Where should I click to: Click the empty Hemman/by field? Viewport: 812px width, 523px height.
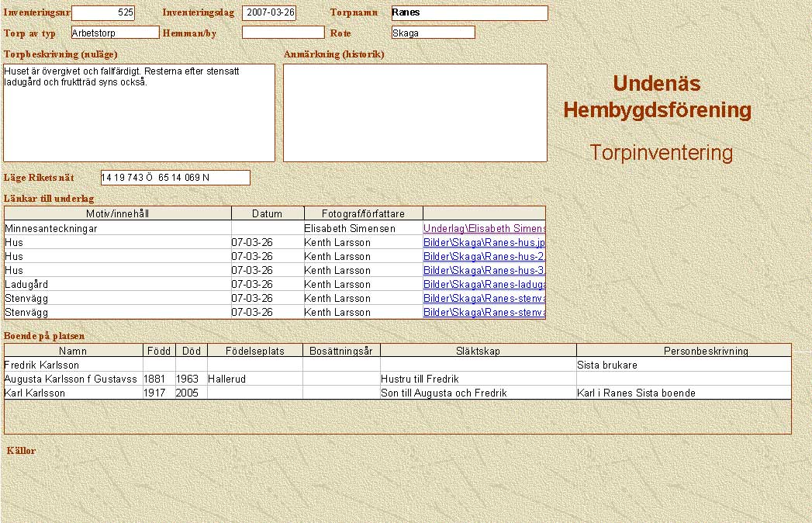pos(282,33)
